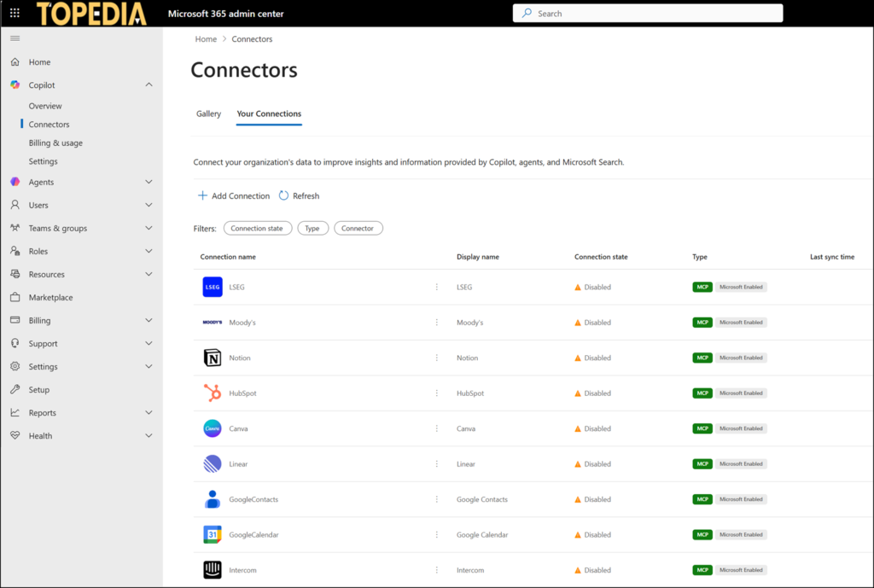This screenshot has height=588, width=874.
Task: Select the Your Connections tab
Action: point(269,114)
